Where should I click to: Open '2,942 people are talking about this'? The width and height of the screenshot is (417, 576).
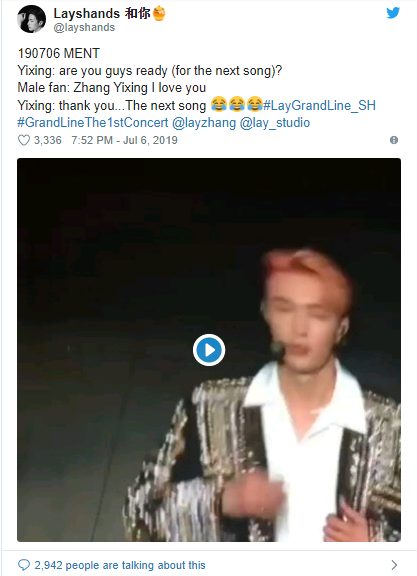120,565
